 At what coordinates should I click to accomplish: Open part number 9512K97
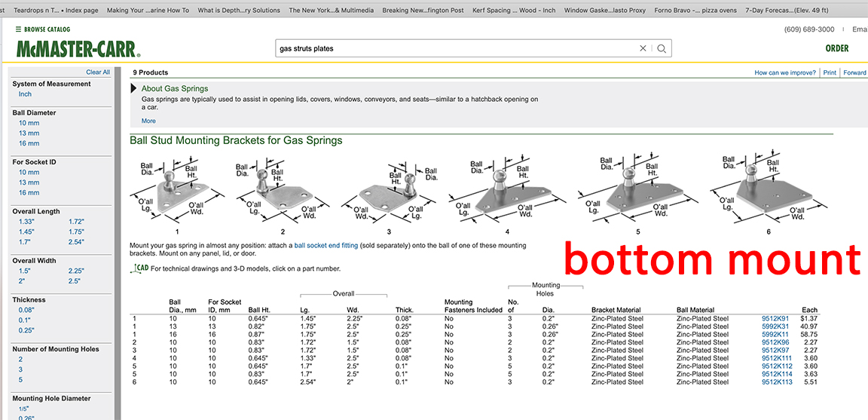click(775, 350)
